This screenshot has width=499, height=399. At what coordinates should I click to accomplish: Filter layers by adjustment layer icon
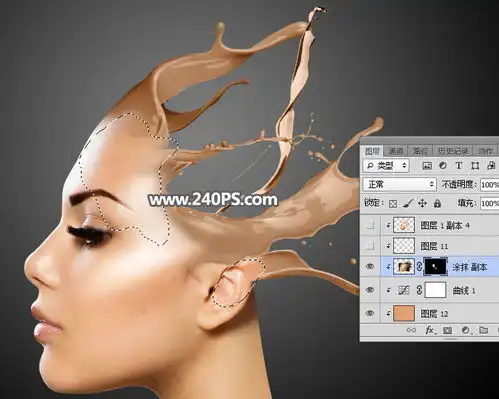point(443,165)
